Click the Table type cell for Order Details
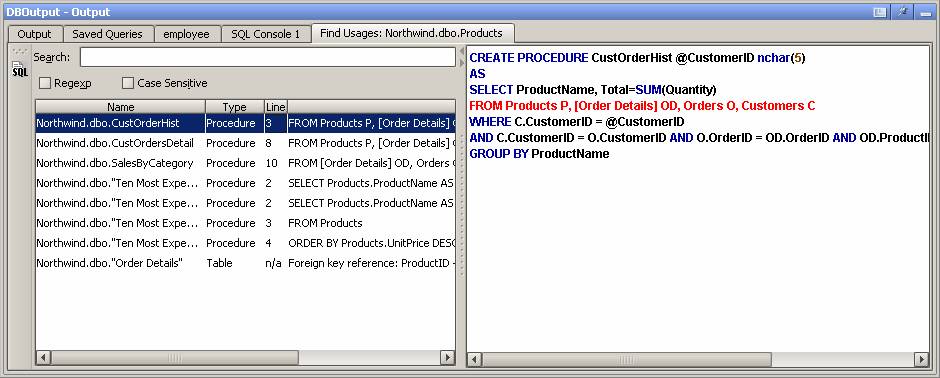This screenshot has width=940, height=378. coord(234,263)
